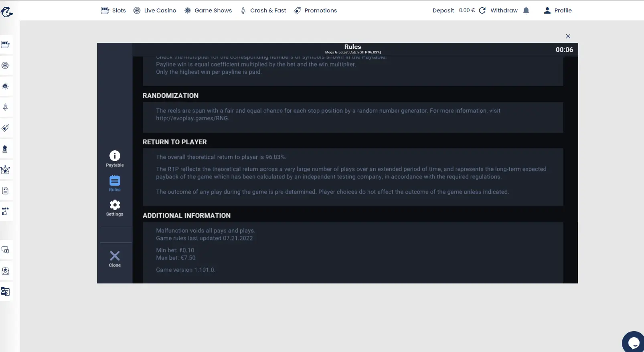Open the language translate sidebar icon
Viewport: 644px width, 352px height.
5,291
